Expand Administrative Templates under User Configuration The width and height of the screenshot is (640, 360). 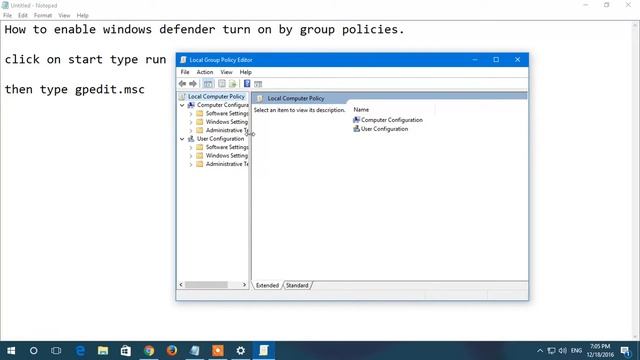[x=191, y=164]
